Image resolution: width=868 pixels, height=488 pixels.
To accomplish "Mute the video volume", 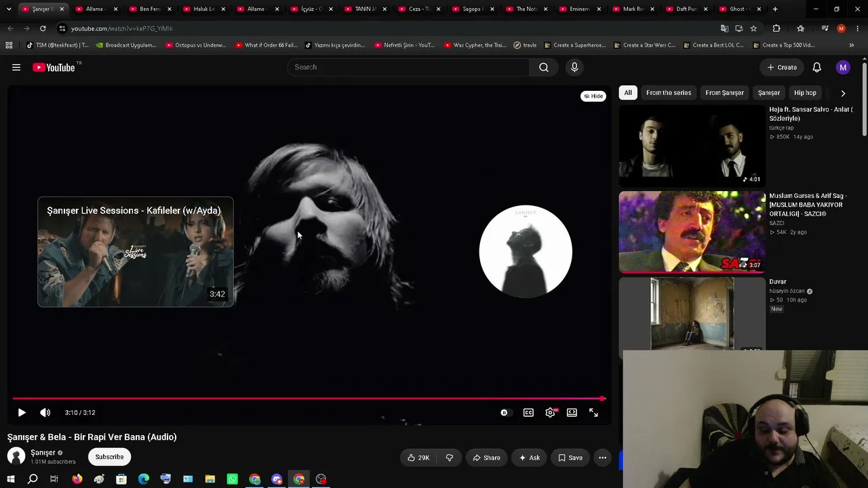I will [45, 412].
